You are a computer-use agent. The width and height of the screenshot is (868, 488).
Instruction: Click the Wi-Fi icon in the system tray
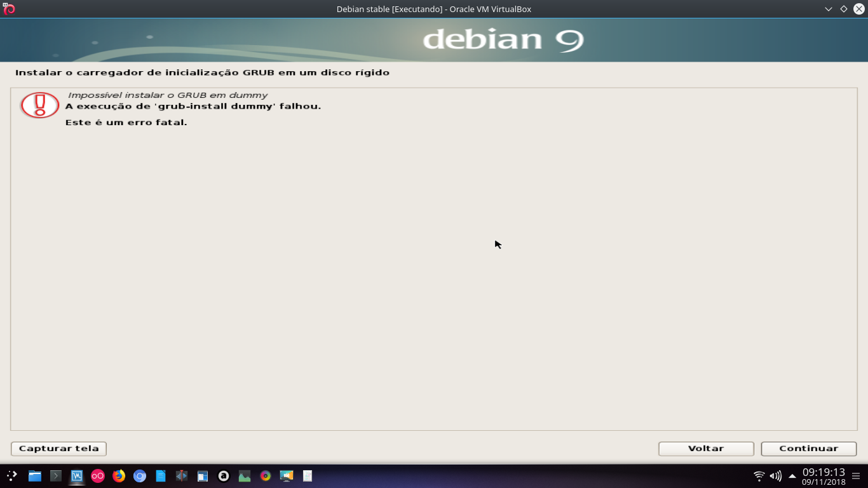click(758, 475)
